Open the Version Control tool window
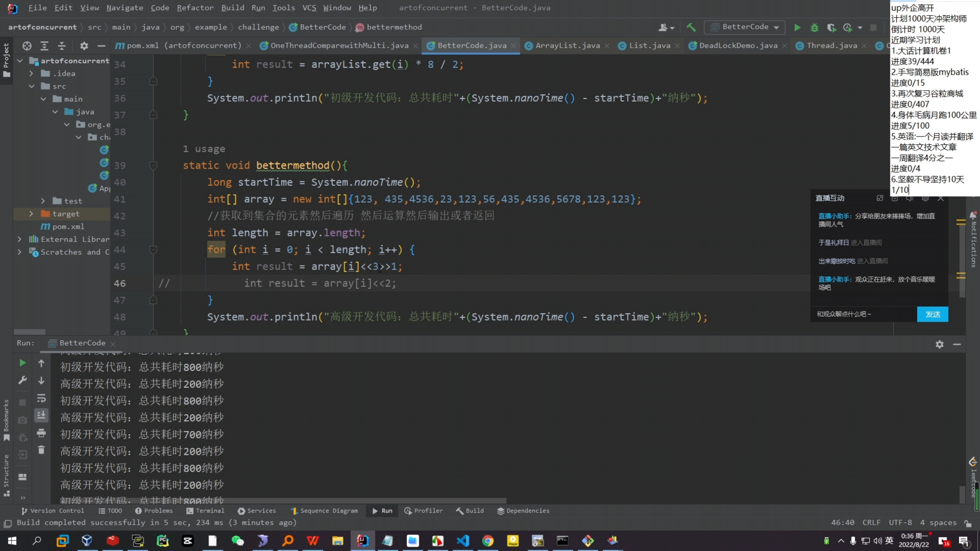Viewport: 980px width, 551px height. coord(53,511)
